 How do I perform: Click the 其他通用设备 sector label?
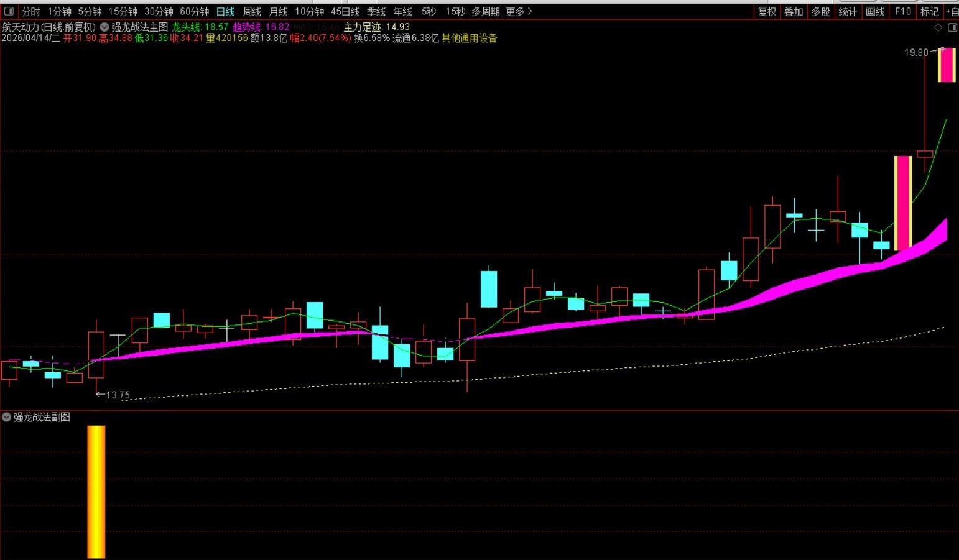pyautogui.click(x=470, y=38)
